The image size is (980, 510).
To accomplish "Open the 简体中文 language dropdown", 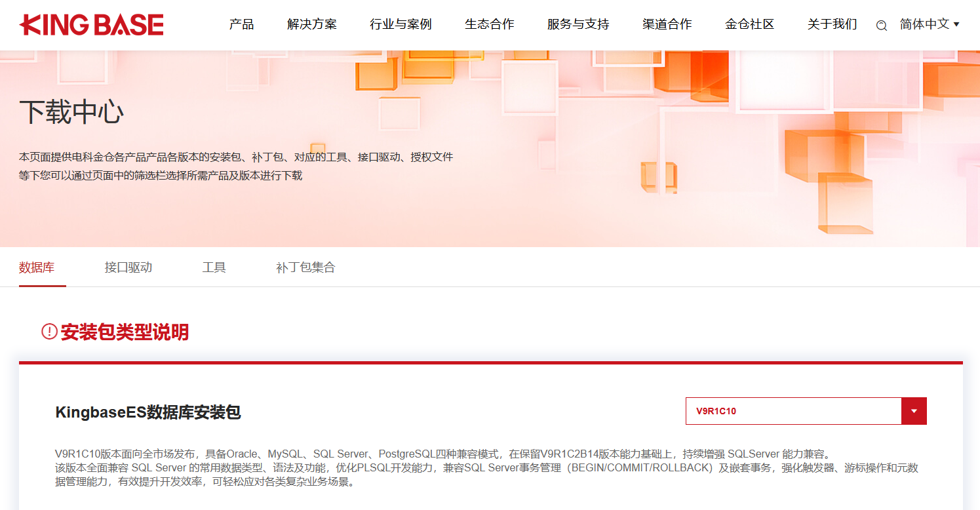I will point(930,24).
